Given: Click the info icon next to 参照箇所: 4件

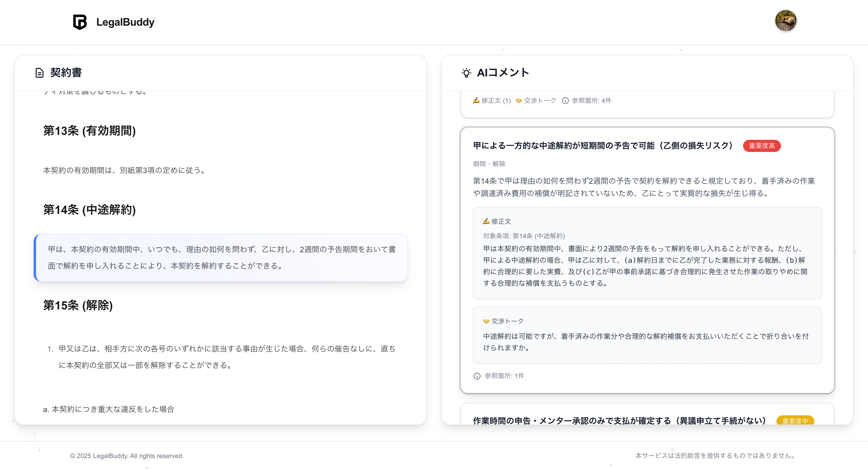Looking at the screenshot, I should click(565, 101).
